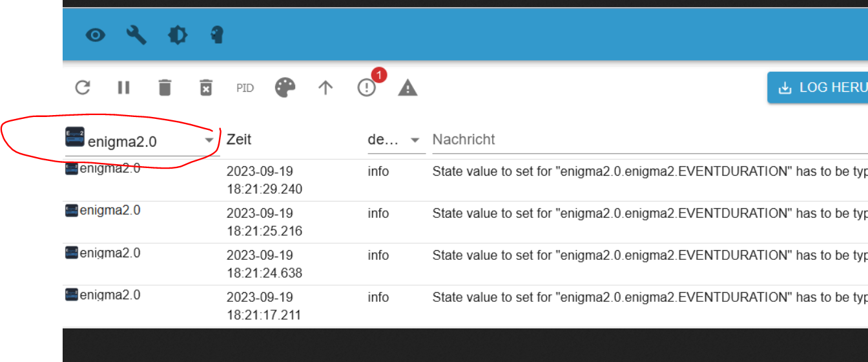Viewport: 868px width, 362px height.
Task: Click the Nachricht message filter field
Action: coord(646,140)
